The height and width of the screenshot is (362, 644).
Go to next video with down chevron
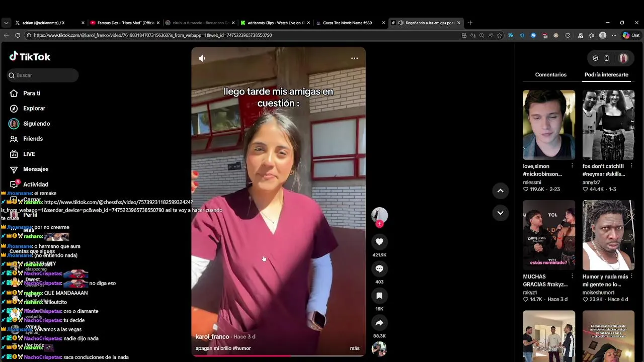500,213
